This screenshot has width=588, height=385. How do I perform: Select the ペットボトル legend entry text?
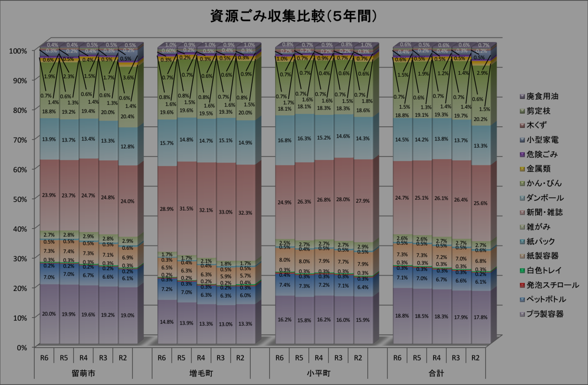pyautogui.click(x=546, y=300)
